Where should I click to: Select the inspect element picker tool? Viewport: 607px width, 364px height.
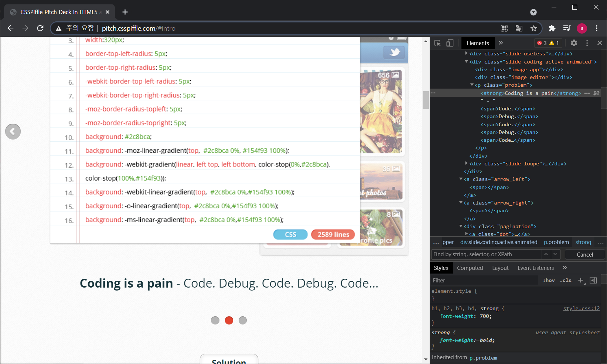tap(437, 43)
